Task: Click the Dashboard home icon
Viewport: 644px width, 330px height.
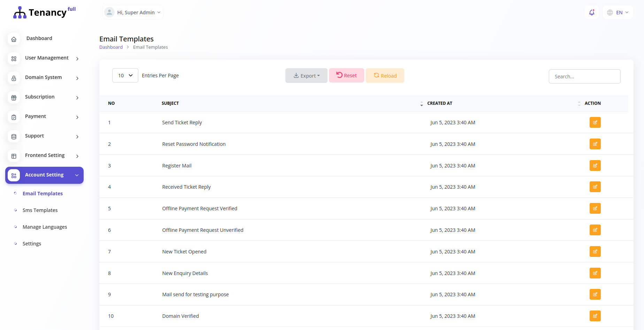Action: pos(14,39)
